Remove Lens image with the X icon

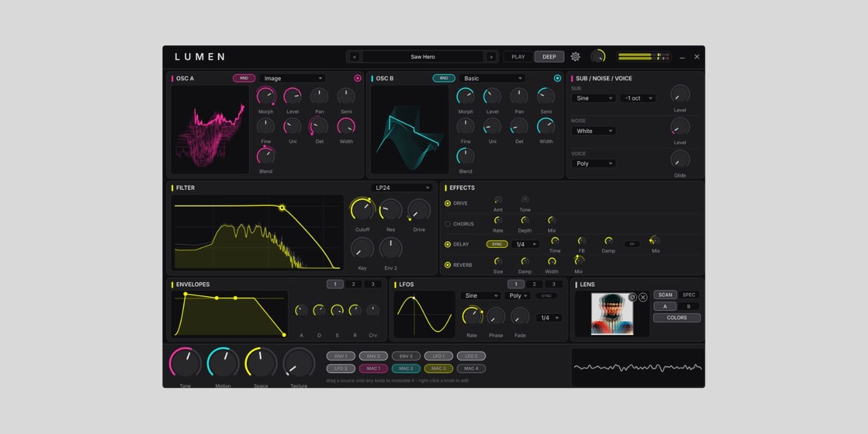[x=643, y=298]
